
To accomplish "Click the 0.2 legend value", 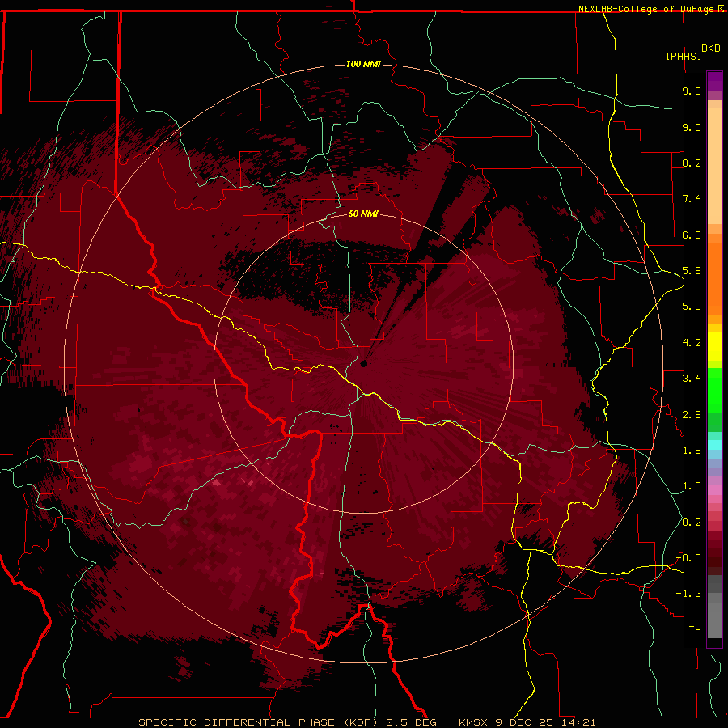I will (692, 522).
